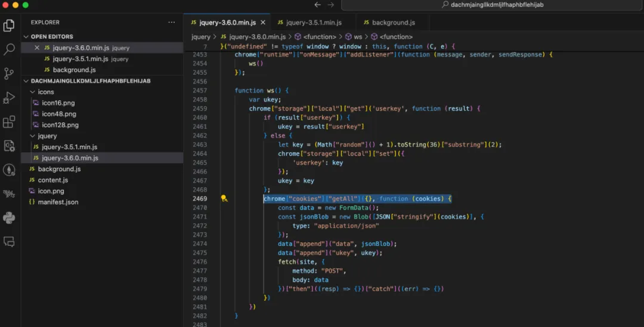Open the Run and Debug view icon
The height and width of the screenshot is (327, 644).
[9, 98]
